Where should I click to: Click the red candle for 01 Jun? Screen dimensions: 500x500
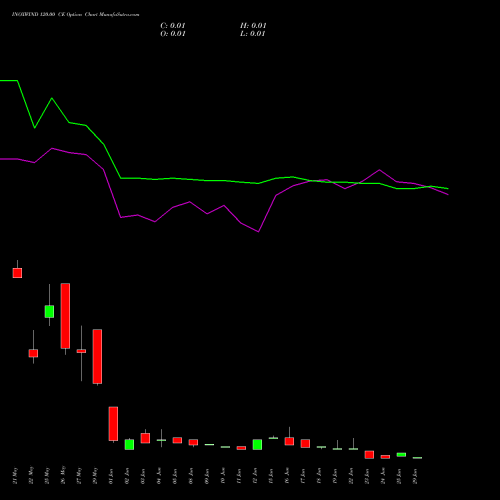click(x=113, y=424)
